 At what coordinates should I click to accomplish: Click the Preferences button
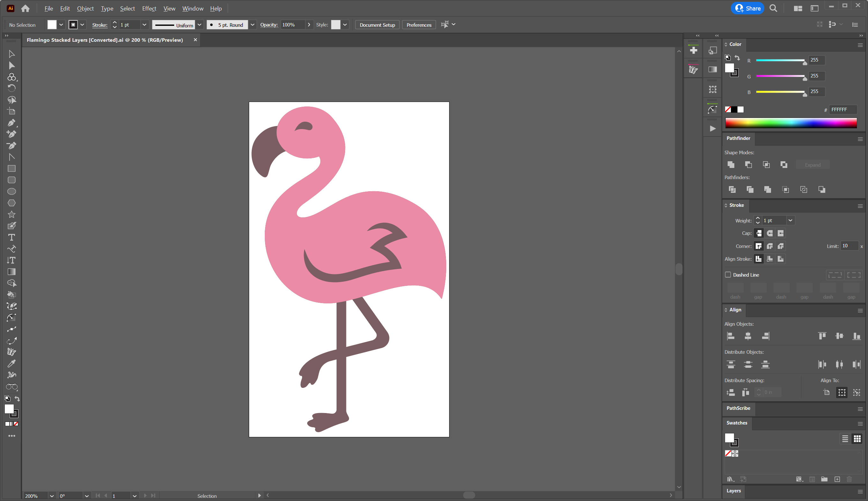[419, 25]
